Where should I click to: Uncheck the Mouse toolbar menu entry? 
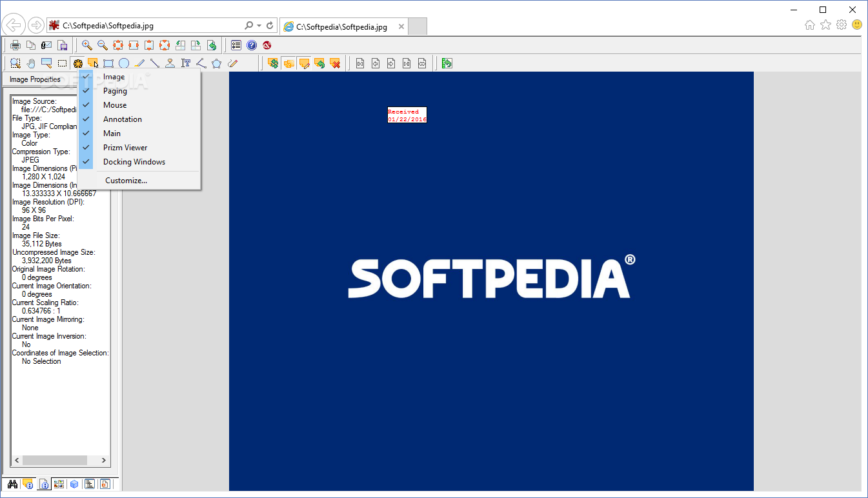point(139,105)
